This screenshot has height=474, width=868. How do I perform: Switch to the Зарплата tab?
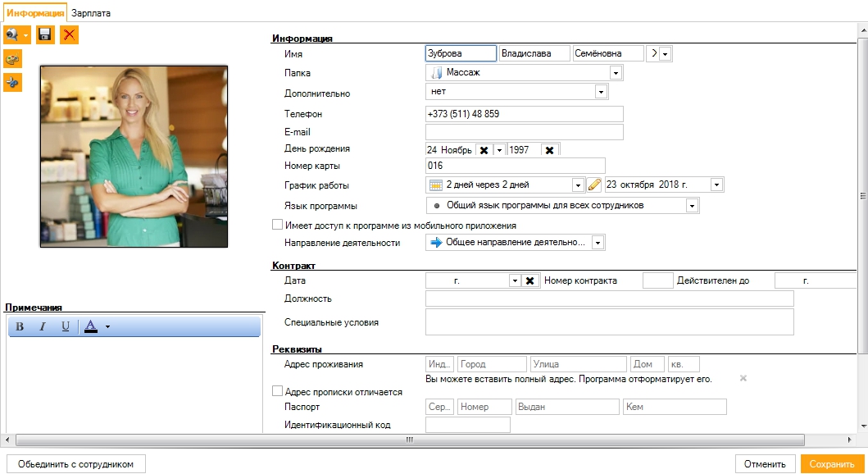(x=91, y=13)
